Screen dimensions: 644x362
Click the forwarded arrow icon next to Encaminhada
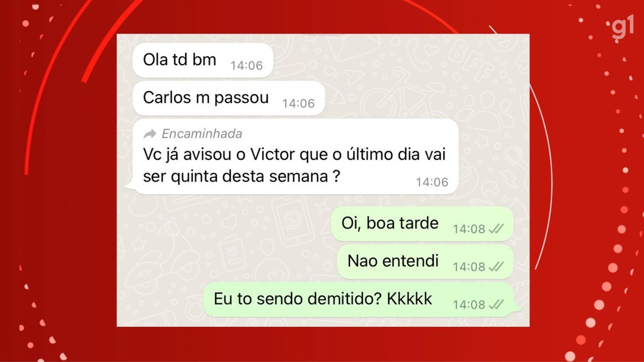pos(150,134)
